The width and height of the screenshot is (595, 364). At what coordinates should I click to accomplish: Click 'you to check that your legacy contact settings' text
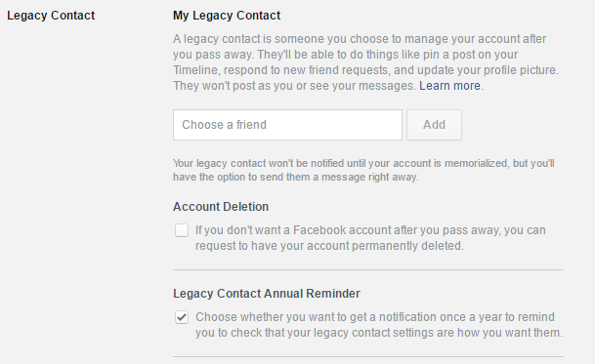(379, 333)
